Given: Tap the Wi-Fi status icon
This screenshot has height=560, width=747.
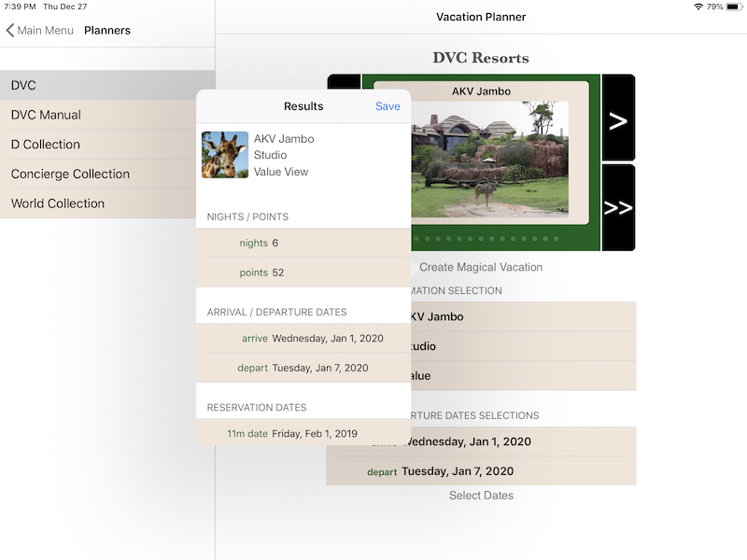Looking at the screenshot, I should point(698,7).
